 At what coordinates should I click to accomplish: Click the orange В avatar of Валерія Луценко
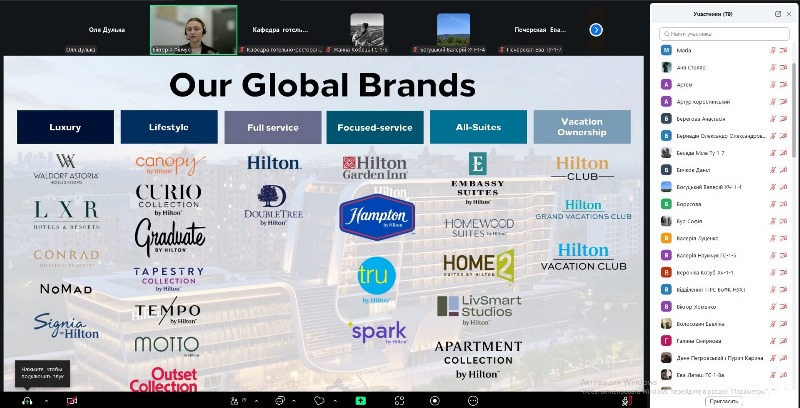pyautogui.click(x=666, y=238)
